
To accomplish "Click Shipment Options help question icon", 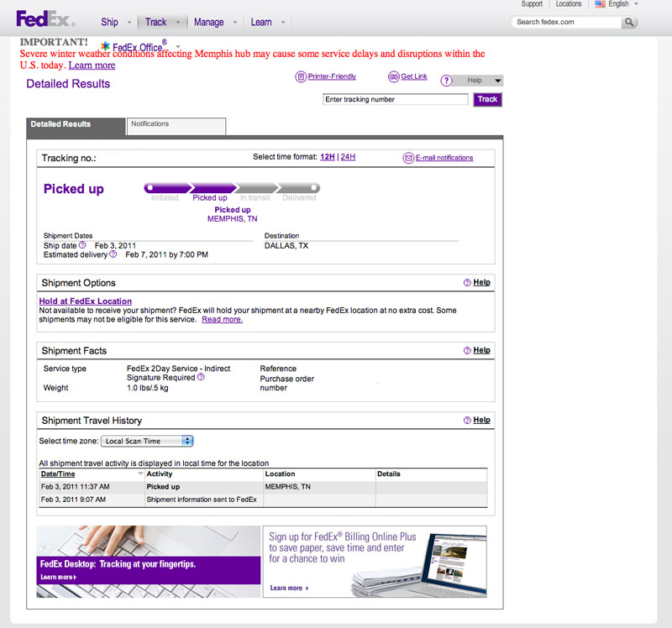I will (467, 283).
